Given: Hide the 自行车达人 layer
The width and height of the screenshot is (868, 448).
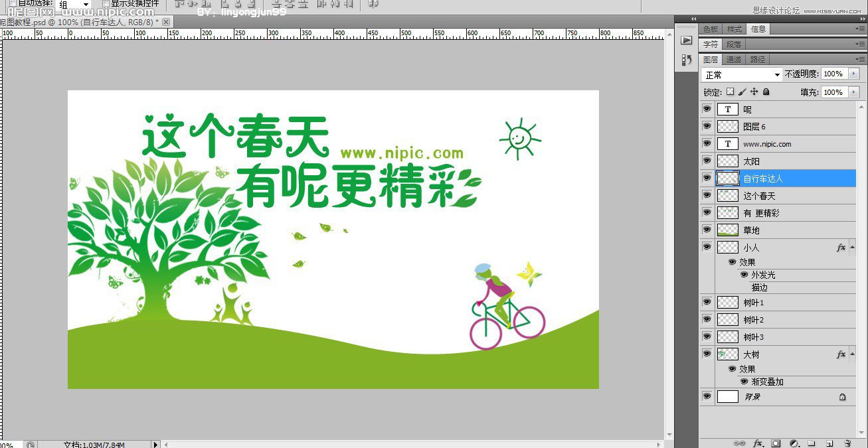Looking at the screenshot, I should 707,178.
